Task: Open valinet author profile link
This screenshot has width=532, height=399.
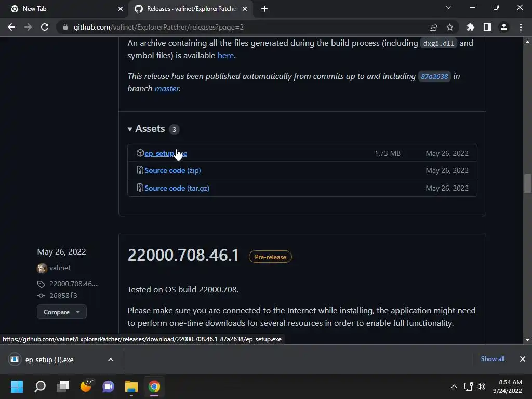Action: [x=60, y=268]
